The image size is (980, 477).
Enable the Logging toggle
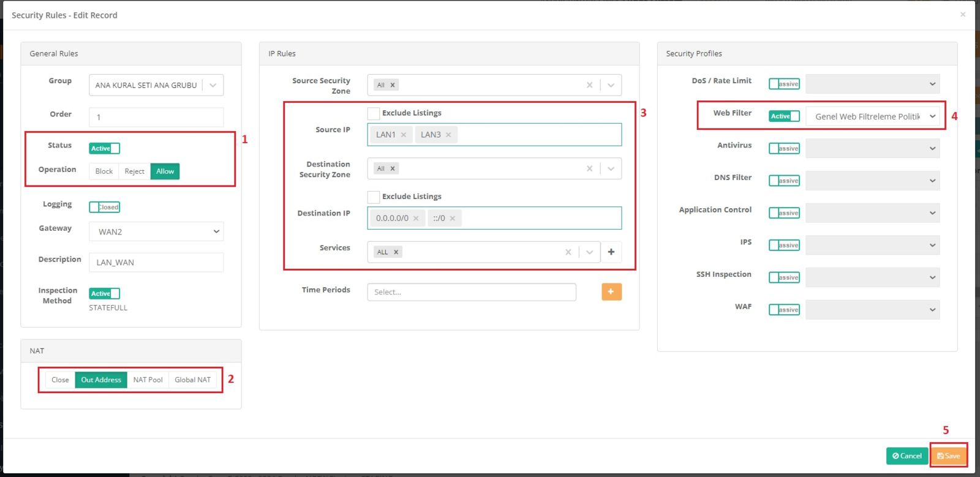click(105, 207)
